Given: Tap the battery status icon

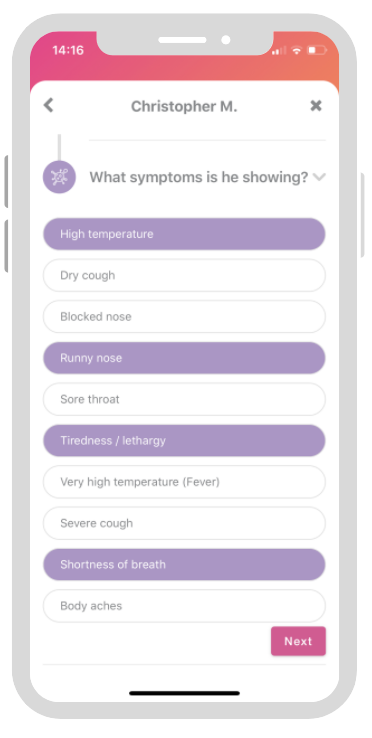Looking at the screenshot, I should (x=317, y=50).
